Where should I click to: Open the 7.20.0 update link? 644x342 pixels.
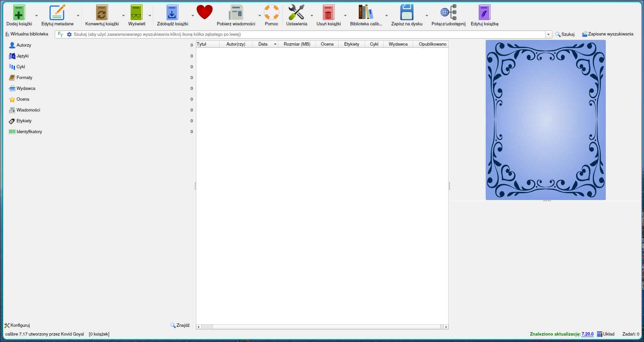click(587, 334)
